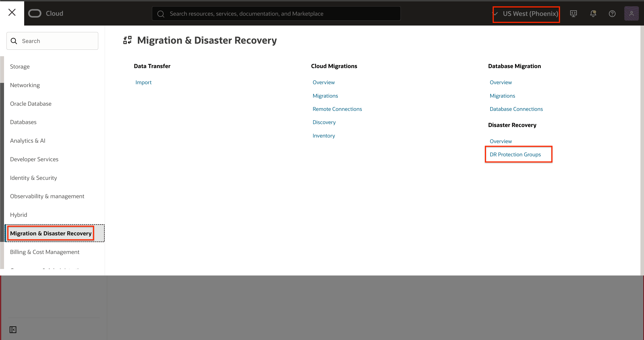Image resolution: width=644 pixels, height=340 pixels.
Task: Close the navigation menu with X icon
Action: pyautogui.click(x=12, y=13)
